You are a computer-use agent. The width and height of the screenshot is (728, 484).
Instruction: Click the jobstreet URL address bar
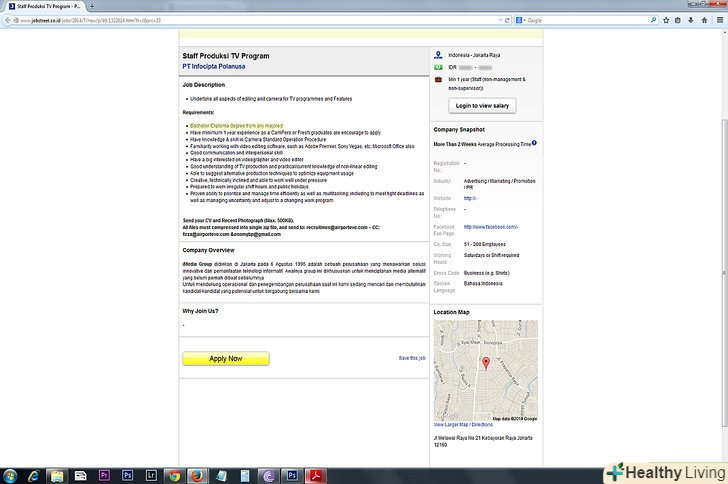pyautogui.click(x=250, y=19)
